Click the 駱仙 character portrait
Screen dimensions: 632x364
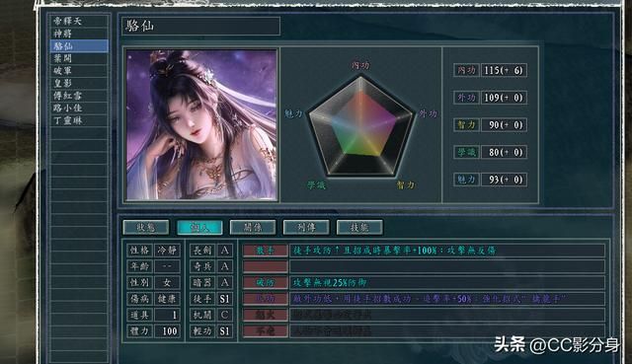[201, 125]
